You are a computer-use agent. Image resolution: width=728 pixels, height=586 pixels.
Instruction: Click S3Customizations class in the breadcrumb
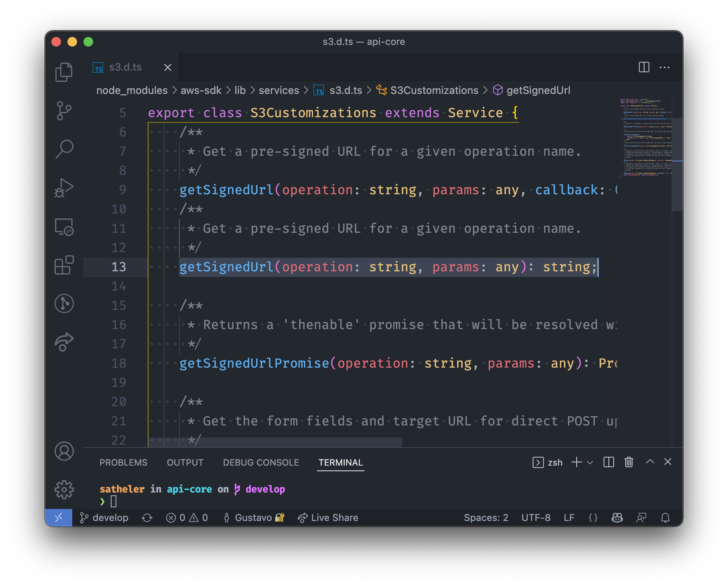click(427, 90)
